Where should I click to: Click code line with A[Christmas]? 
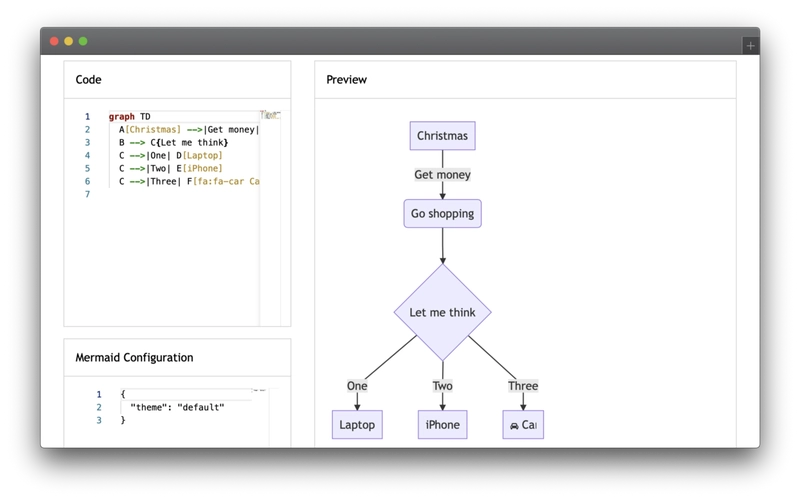[x=189, y=130]
